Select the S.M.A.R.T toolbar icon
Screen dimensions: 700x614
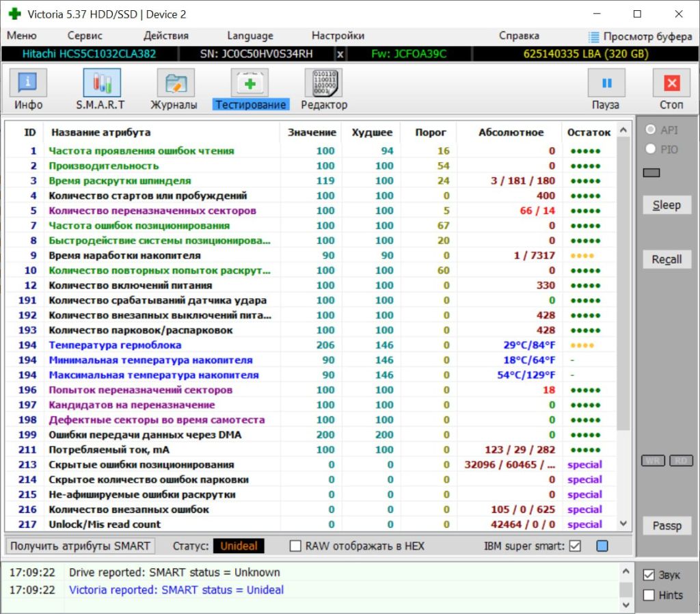click(x=102, y=83)
